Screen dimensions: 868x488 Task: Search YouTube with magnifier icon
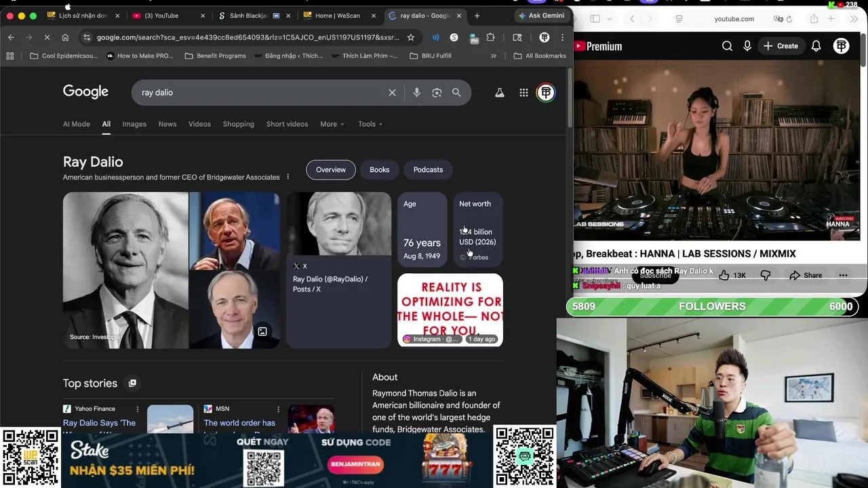[727, 46]
